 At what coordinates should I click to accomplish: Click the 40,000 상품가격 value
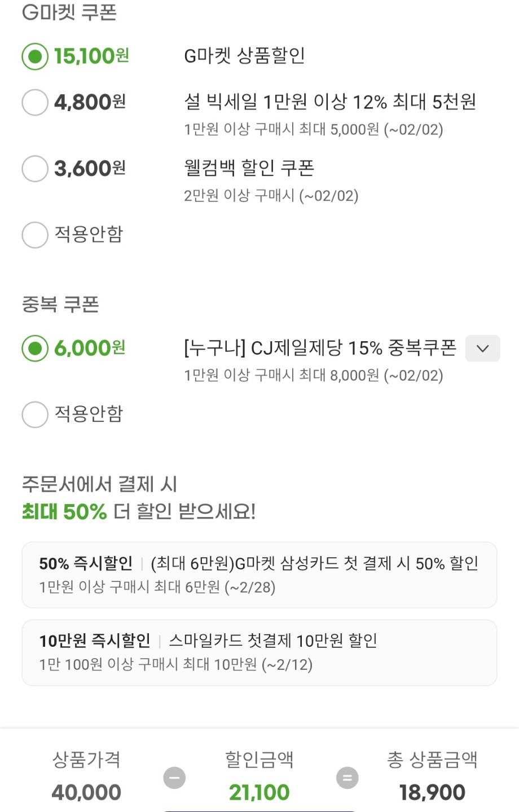pyautogui.click(x=86, y=793)
